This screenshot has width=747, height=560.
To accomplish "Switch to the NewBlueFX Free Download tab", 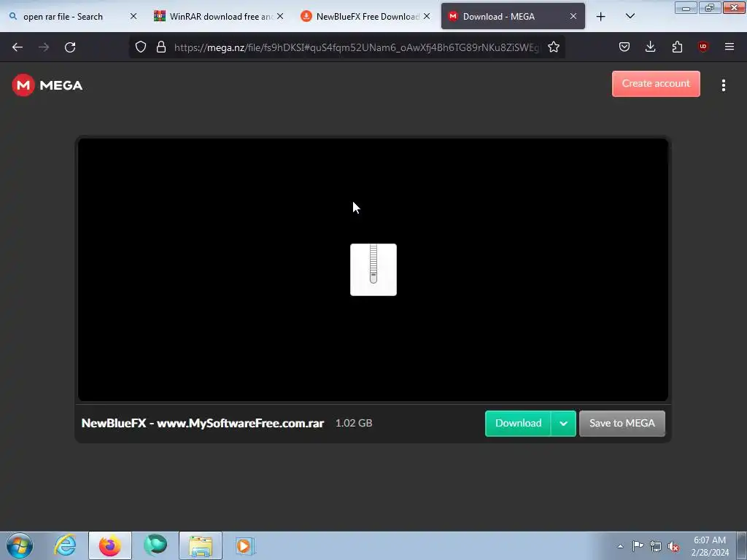I will pyautogui.click(x=360, y=17).
